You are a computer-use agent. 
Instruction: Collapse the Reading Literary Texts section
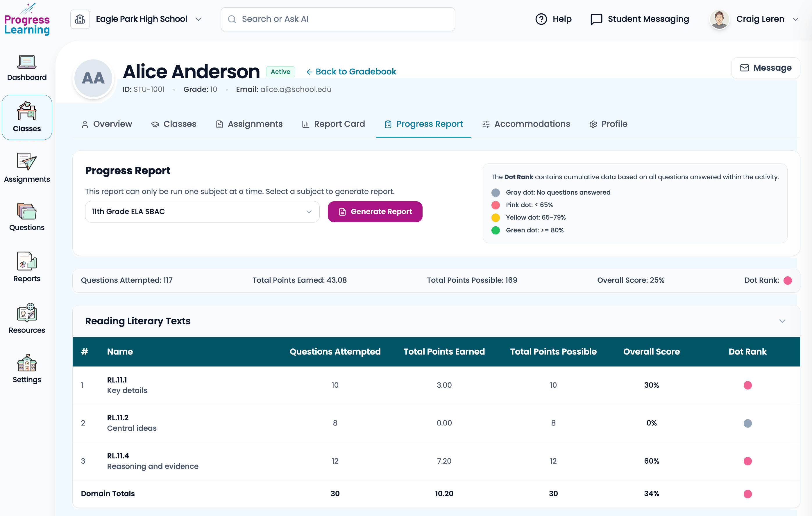click(782, 321)
